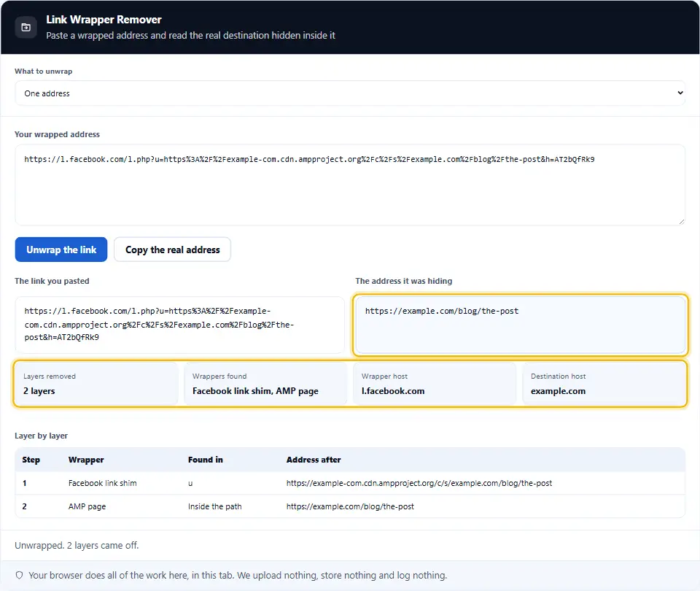This screenshot has height=591, width=700.
Task: Click the "Step" column header
Action: (31, 460)
